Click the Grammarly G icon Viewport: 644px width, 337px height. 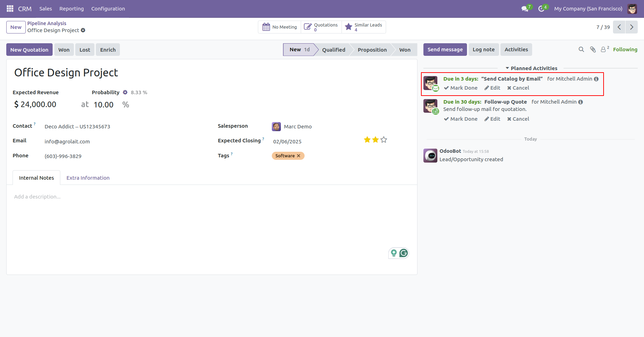click(x=404, y=253)
